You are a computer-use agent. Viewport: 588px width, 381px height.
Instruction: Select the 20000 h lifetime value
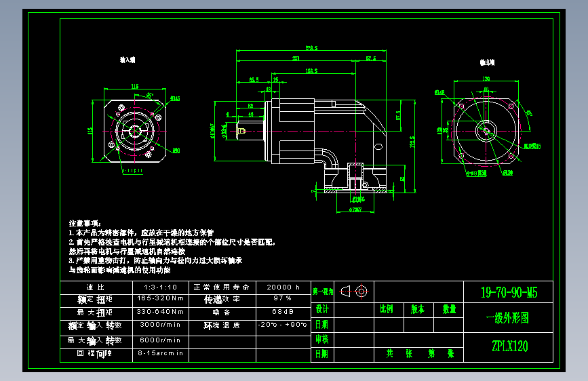click(283, 287)
